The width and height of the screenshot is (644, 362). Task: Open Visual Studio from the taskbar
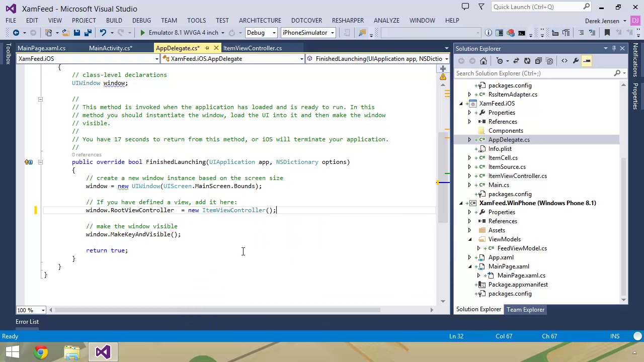click(103, 352)
